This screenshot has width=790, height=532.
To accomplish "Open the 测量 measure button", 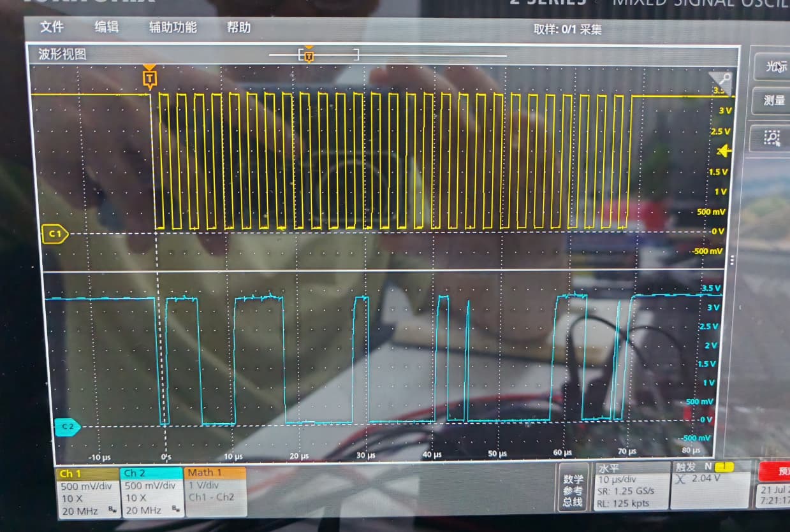I will pos(773,101).
